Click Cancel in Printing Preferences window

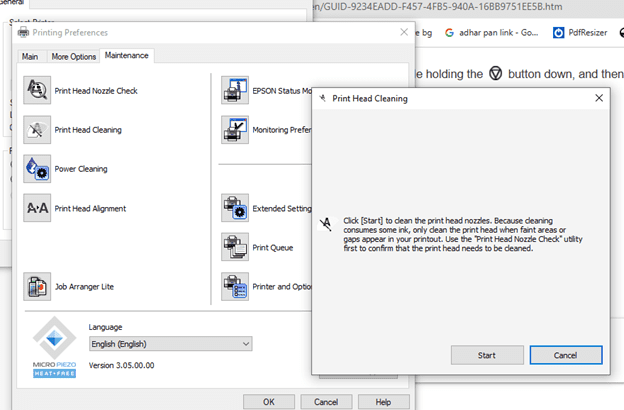point(326,402)
